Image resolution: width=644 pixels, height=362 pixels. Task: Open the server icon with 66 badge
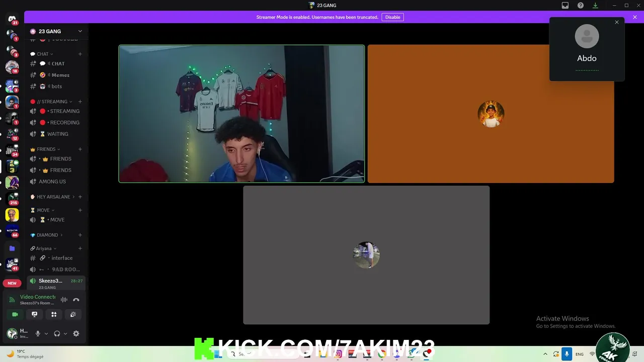pos(12,231)
